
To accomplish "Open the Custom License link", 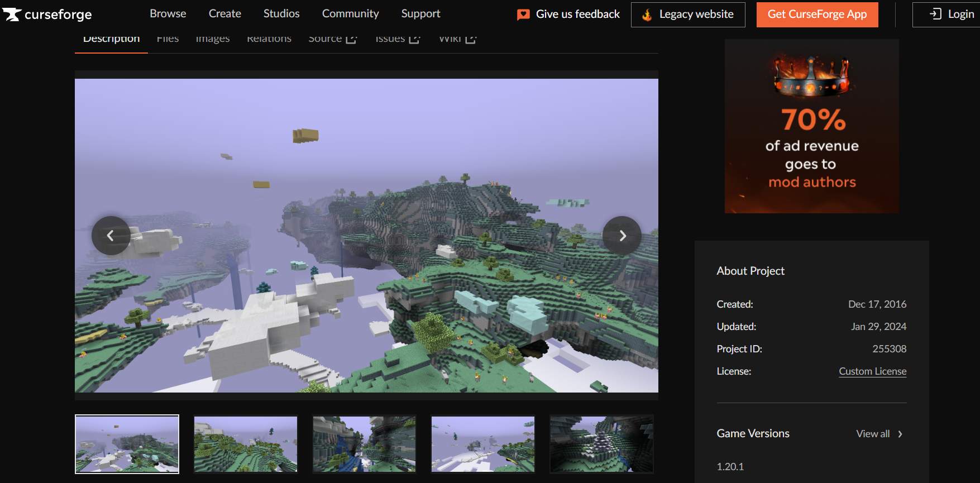I will click(x=873, y=371).
